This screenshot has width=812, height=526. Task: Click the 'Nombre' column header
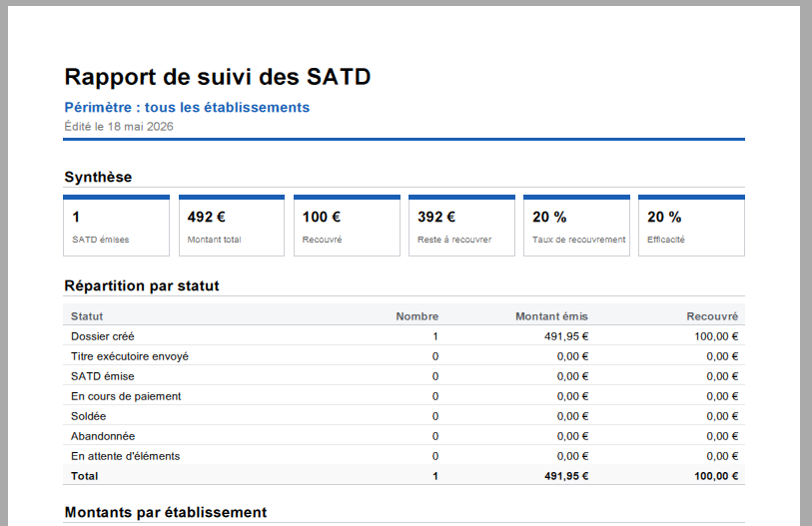[x=417, y=316]
